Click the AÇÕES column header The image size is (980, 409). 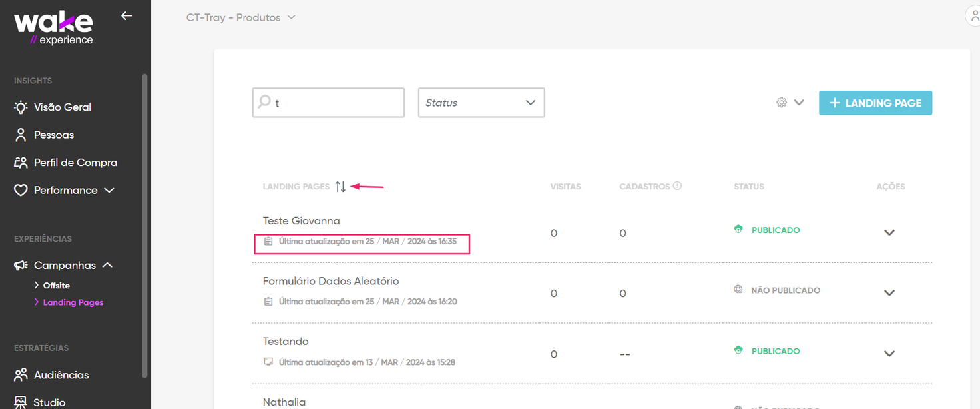(x=891, y=187)
